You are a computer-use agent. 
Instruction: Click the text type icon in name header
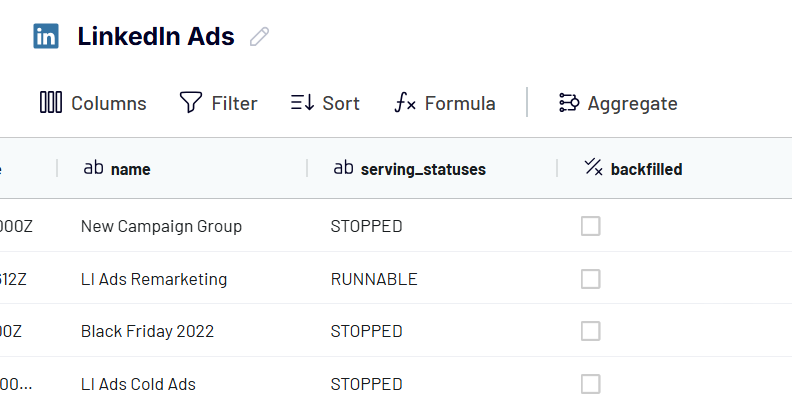point(93,168)
